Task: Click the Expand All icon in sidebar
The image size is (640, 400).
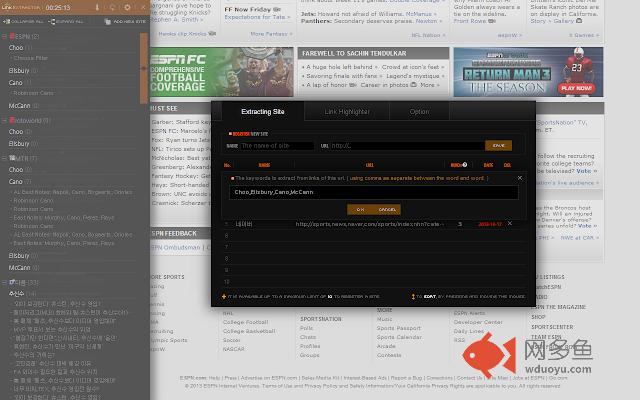Action: pos(53,20)
